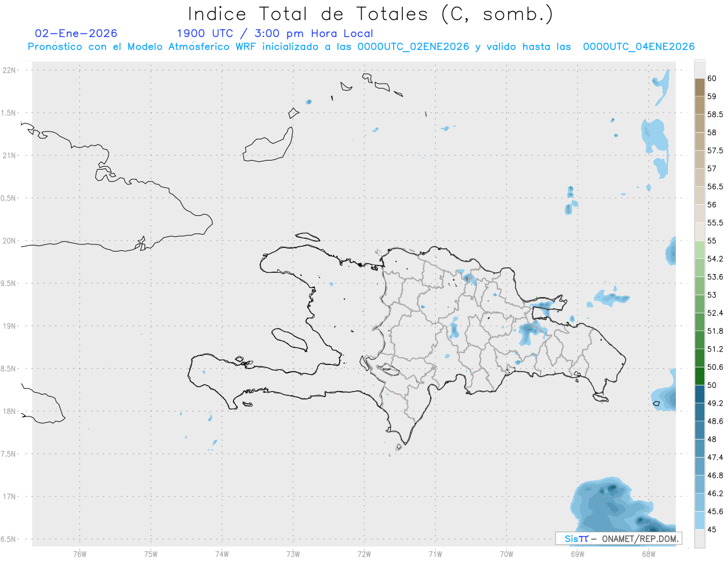Click the 76W longitude axis label
This screenshot has height=562, width=728.
point(79,554)
